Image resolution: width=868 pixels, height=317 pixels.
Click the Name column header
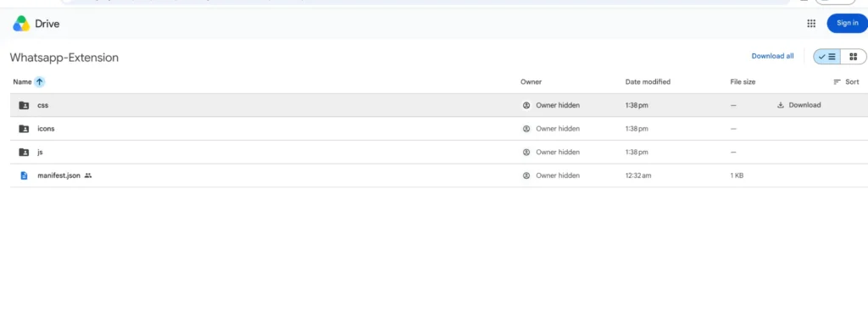pyautogui.click(x=22, y=82)
